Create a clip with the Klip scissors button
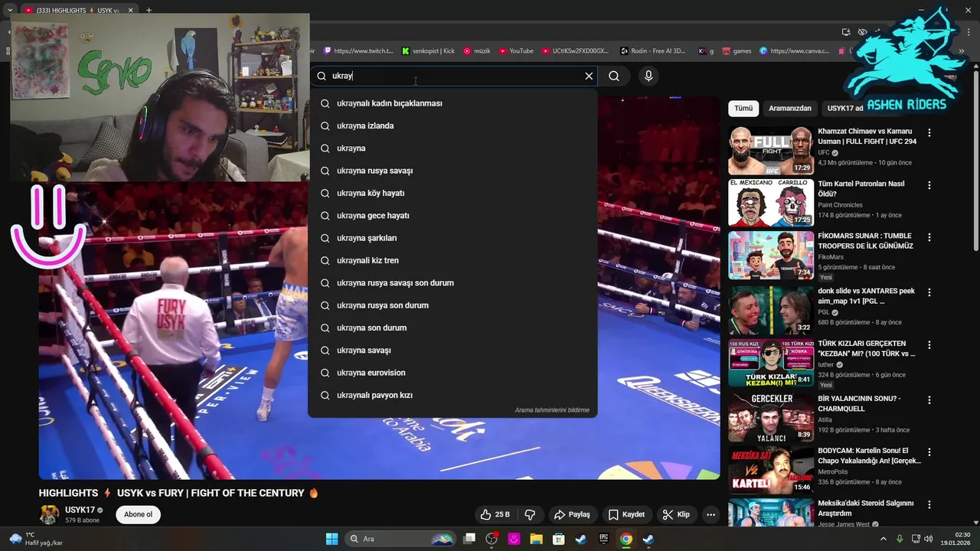 click(x=676, y=514)
